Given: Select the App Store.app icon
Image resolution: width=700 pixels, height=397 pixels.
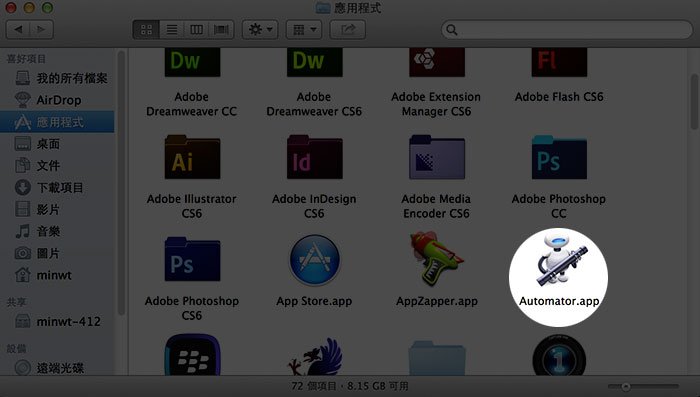Looking at the screenshot, I should click(x=315, y=260).
